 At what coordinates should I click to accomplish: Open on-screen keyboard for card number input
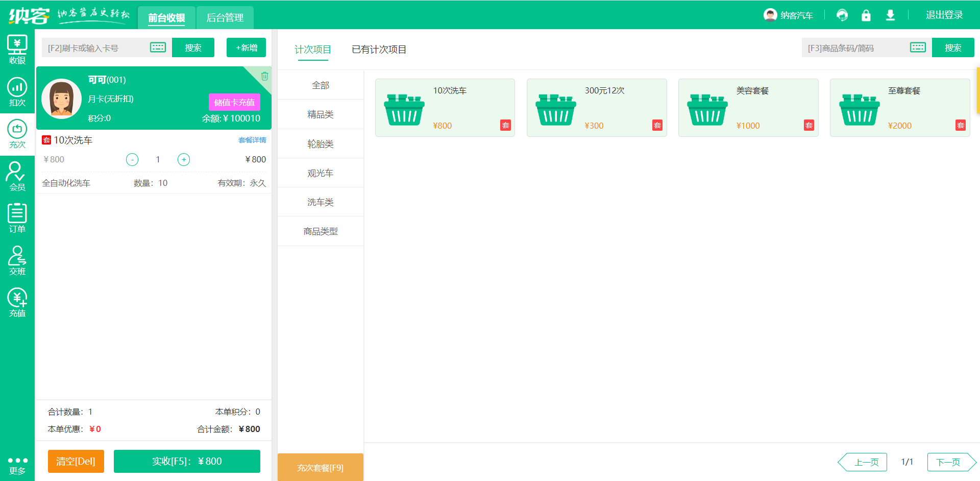coord(158,47)
